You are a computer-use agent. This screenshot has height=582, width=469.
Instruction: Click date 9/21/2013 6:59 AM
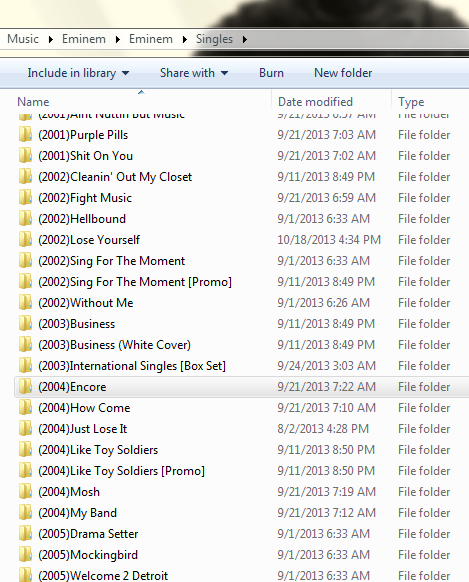click(x=327, y=197)
